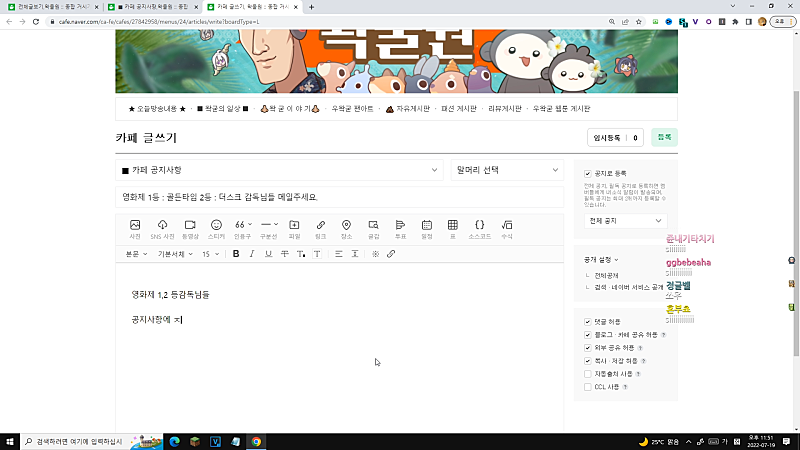Open a new browser tab
This screenshot has height=450, width=800.
[311, 7]
